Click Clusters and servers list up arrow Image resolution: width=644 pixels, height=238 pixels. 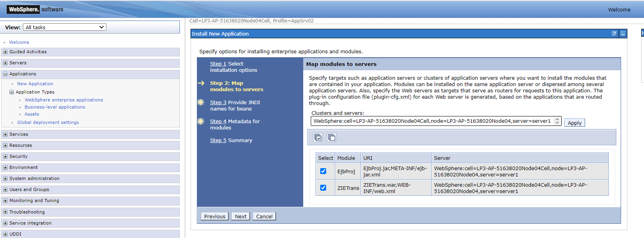click(x=557, y=119)
